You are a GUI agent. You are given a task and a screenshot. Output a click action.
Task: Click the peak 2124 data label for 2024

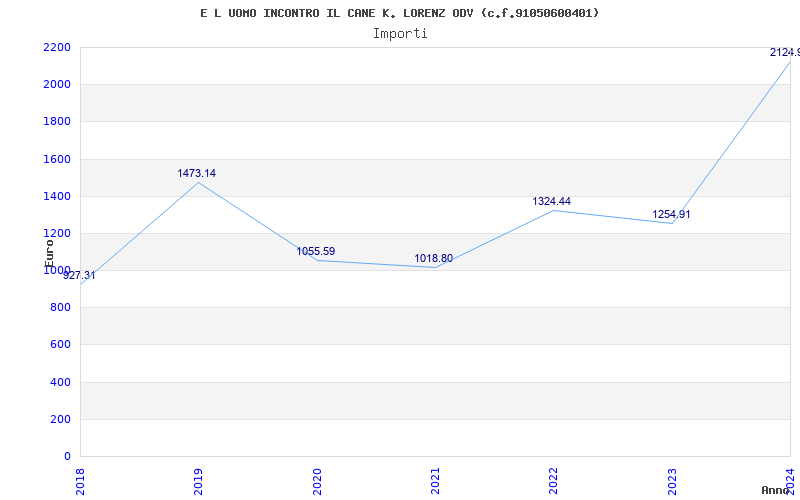[x=783, y=52]
